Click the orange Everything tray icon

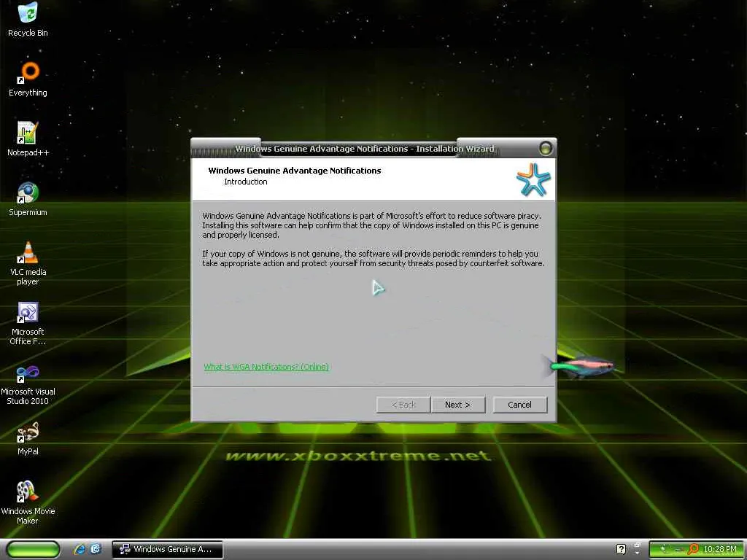click(694, 549)
